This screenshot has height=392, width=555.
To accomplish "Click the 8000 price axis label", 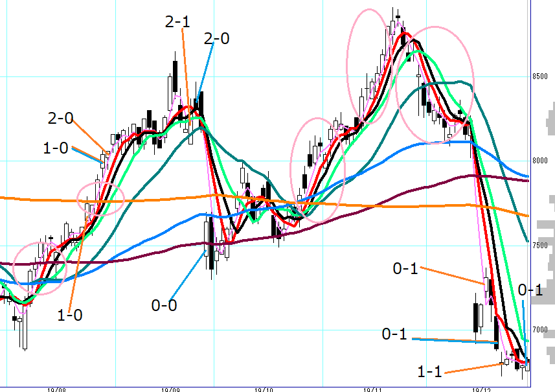I will (539, 161).
